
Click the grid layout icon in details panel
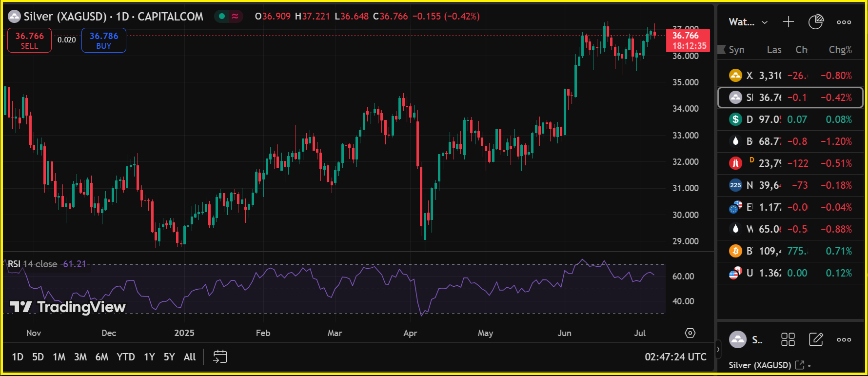click(788, 339)
